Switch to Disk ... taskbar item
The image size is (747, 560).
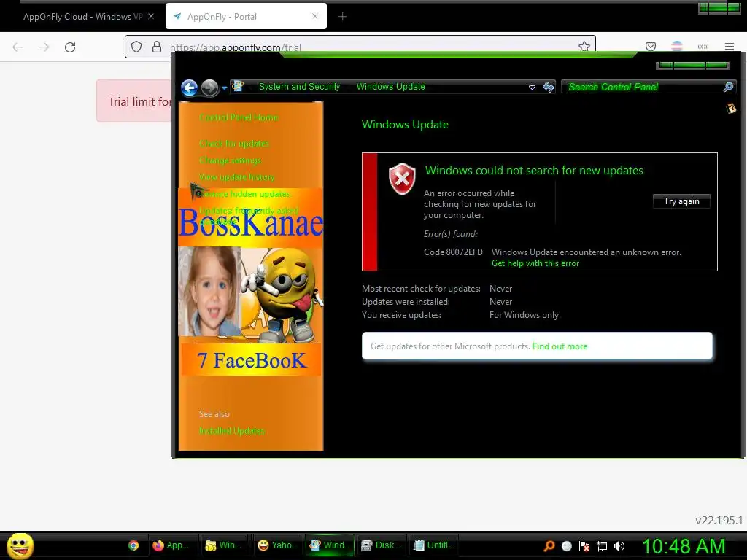pyautogui.click(x=382, y=545)
